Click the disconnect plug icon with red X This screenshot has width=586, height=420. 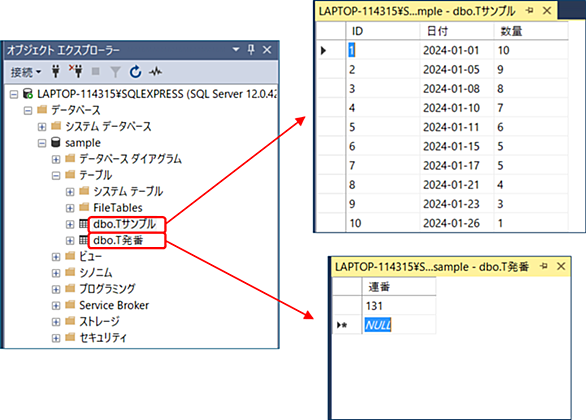(76, 71)
